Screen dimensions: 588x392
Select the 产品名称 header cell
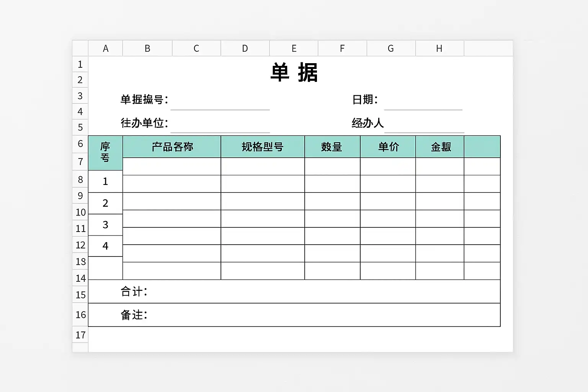[x=172, y=147]
